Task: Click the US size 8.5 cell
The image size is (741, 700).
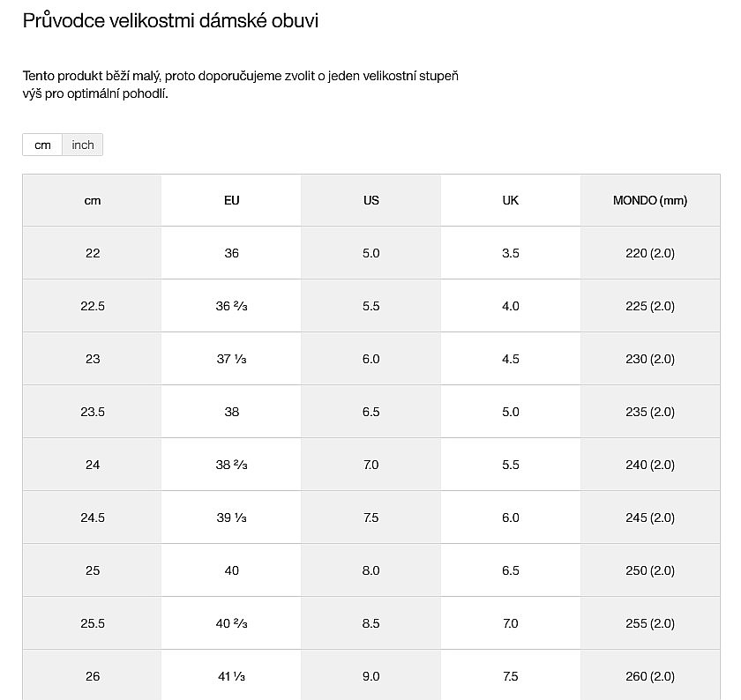Action: (x=370, y=623)
